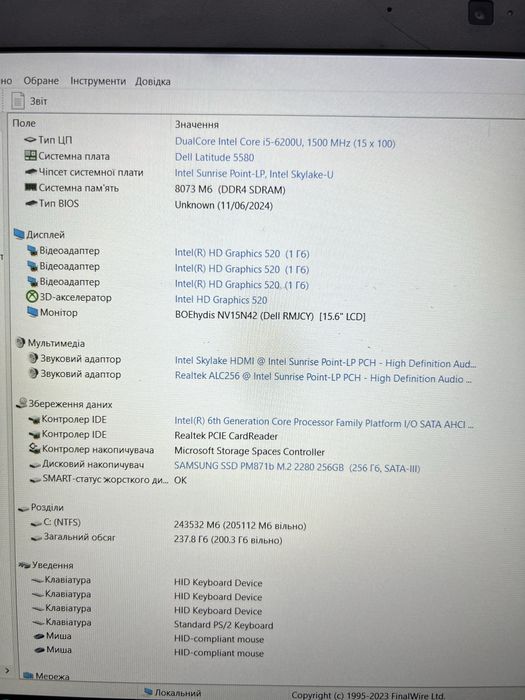Click the Звіт report toolbar button
Viewport: 525px width, 700px height.
(x=29, y=101)
